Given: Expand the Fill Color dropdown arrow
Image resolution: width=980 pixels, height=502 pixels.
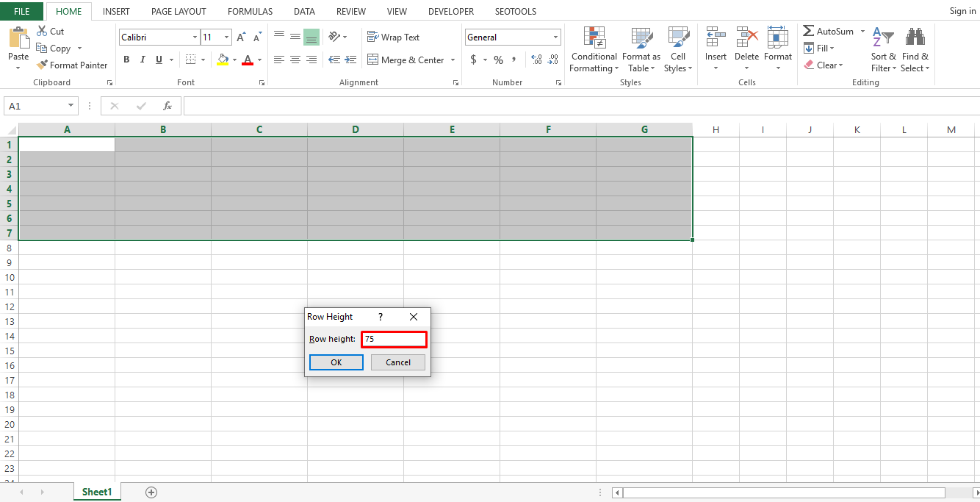Looking at the screenshot, I should tap(234, 60).
